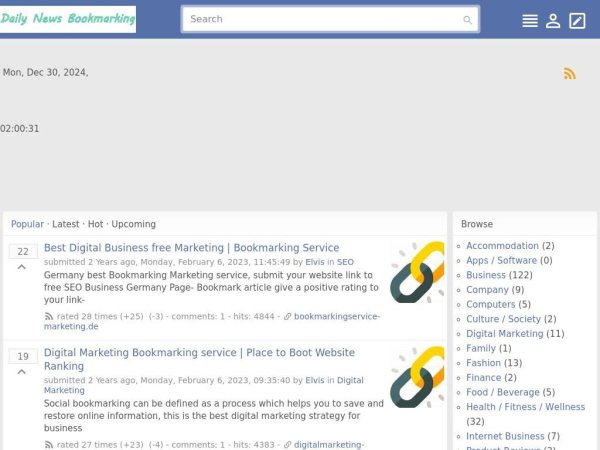Open 'Best Digital Business free Marketing' post title

(x=191, y=248)
